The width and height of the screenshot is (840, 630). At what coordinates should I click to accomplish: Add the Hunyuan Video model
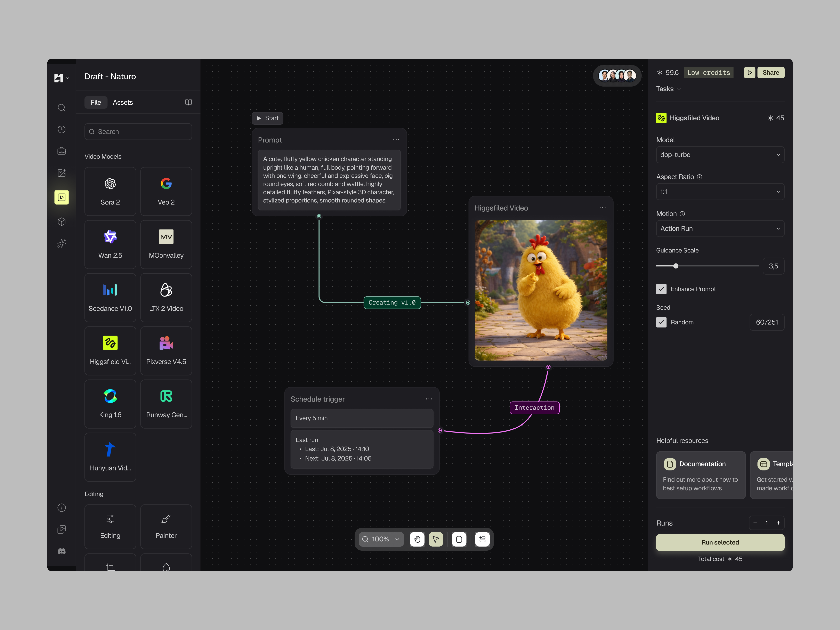(110, 457)
